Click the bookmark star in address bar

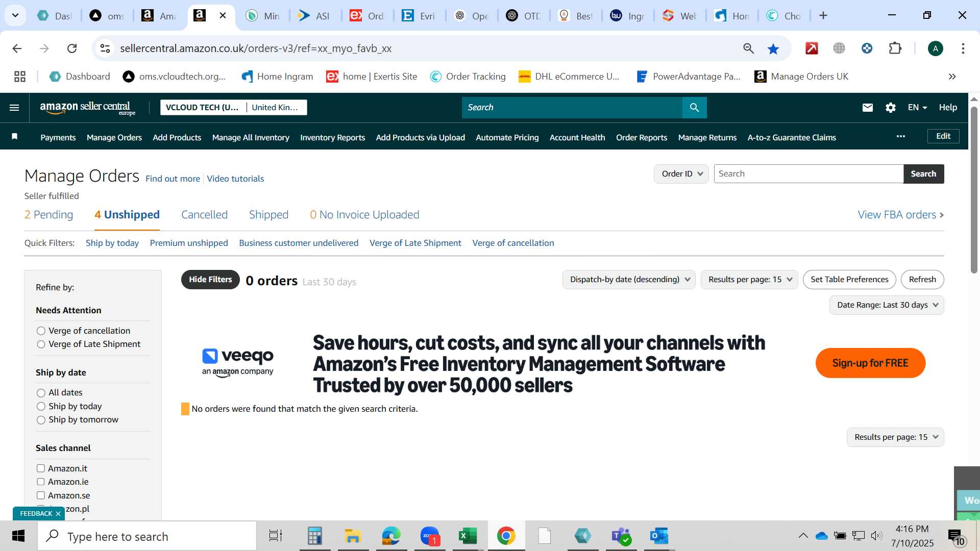(x=773, y=48)
